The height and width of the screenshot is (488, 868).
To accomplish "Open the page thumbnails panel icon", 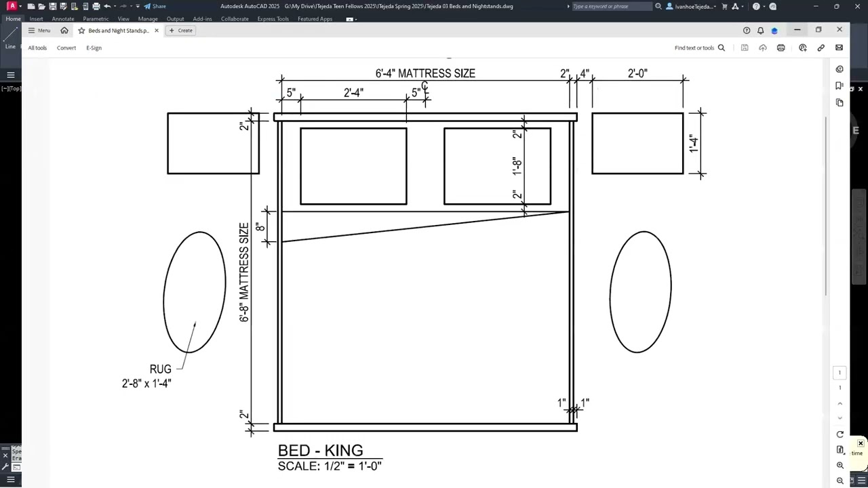I will click(x=840, y=102).
